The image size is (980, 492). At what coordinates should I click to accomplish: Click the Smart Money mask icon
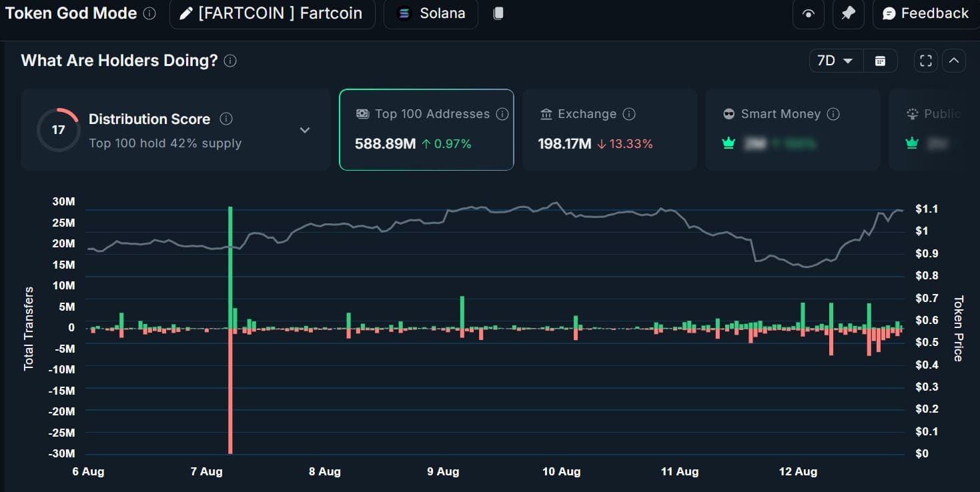tap(728, 114)
